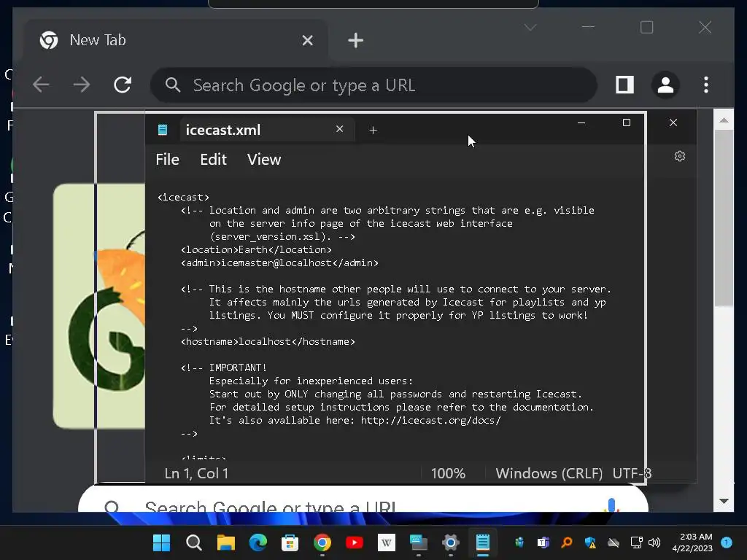Click the 100% zoom level in status bar
The image size is (747, 560).
(x=448, y=473)
